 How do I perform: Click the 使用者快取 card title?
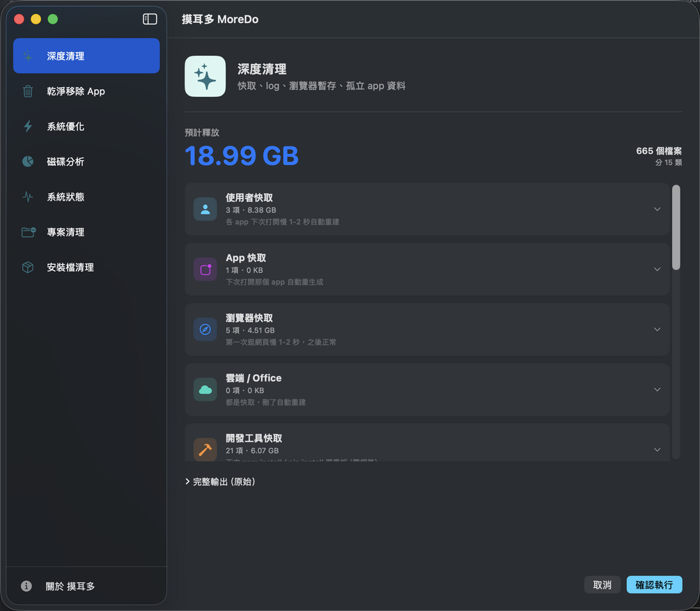click(249, 197)
